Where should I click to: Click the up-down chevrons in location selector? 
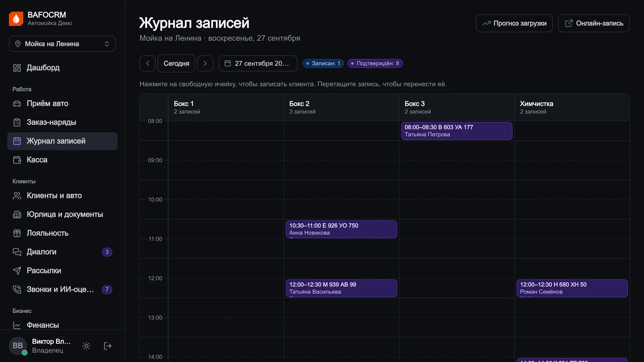coord(107,44)
